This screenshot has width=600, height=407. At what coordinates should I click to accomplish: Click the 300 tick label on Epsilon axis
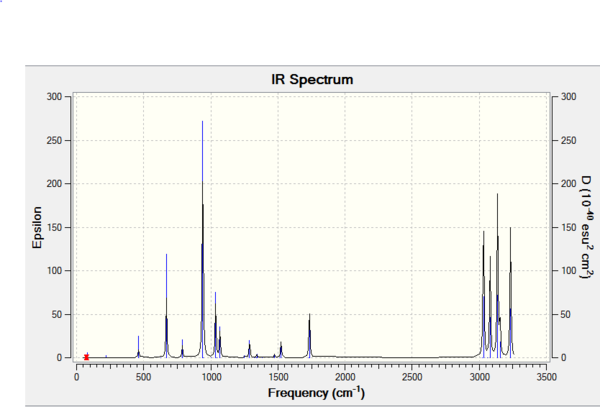(54, 97)
